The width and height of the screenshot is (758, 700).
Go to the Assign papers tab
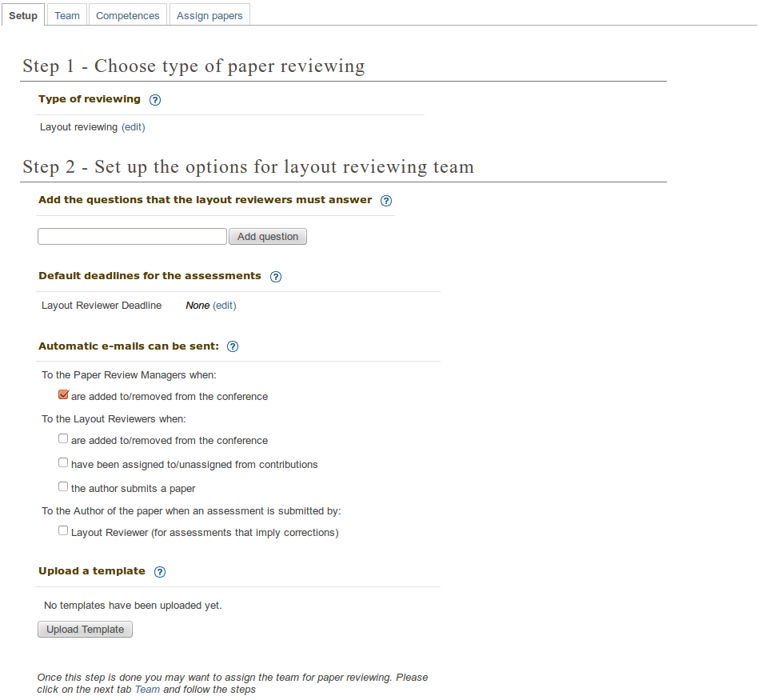(210, 16)
